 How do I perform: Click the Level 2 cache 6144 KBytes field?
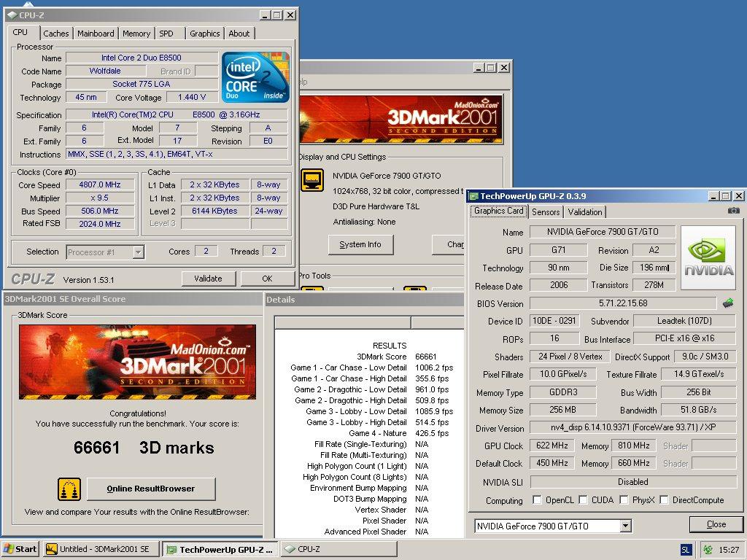215,211
